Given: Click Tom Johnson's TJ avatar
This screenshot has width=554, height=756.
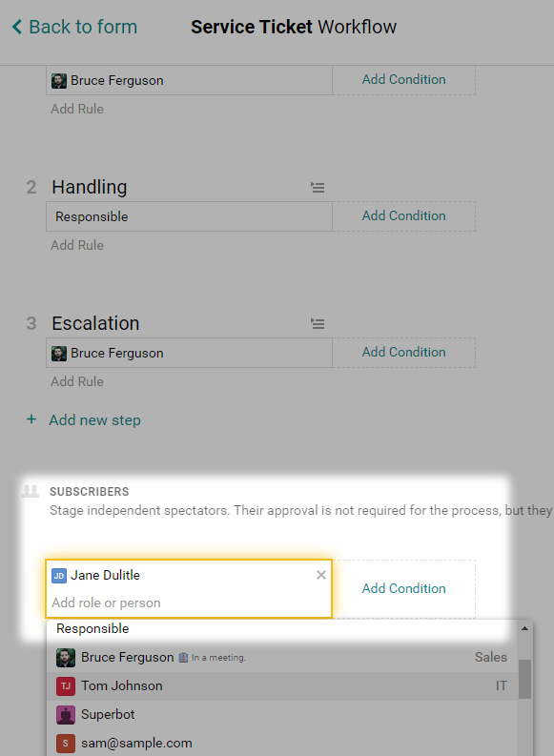Looking at the screenshot, I should point(66,686).
